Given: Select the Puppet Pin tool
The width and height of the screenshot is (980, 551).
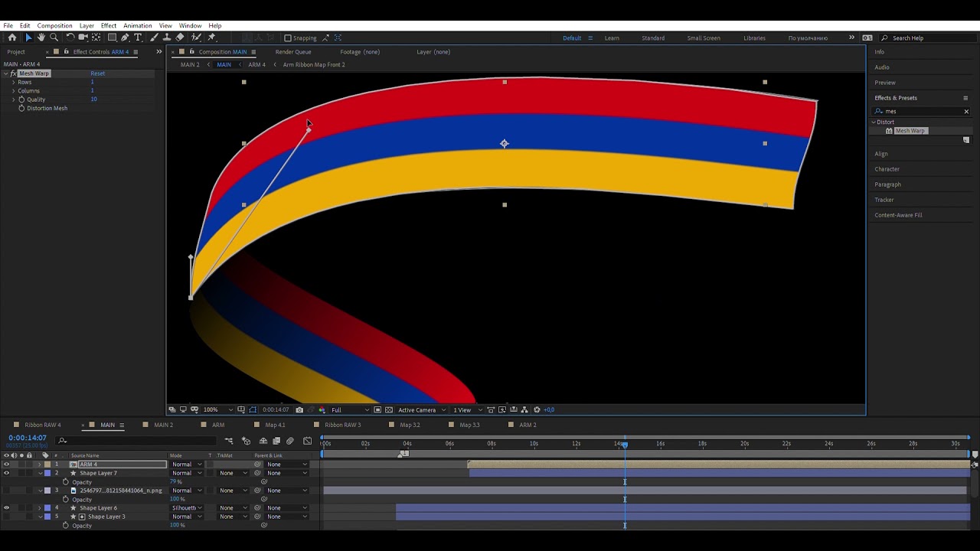Looking at the screenshot, I should tap(212, 37).
